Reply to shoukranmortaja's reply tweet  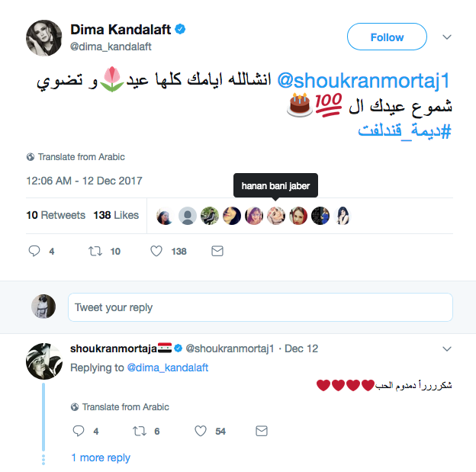point(77,432)
